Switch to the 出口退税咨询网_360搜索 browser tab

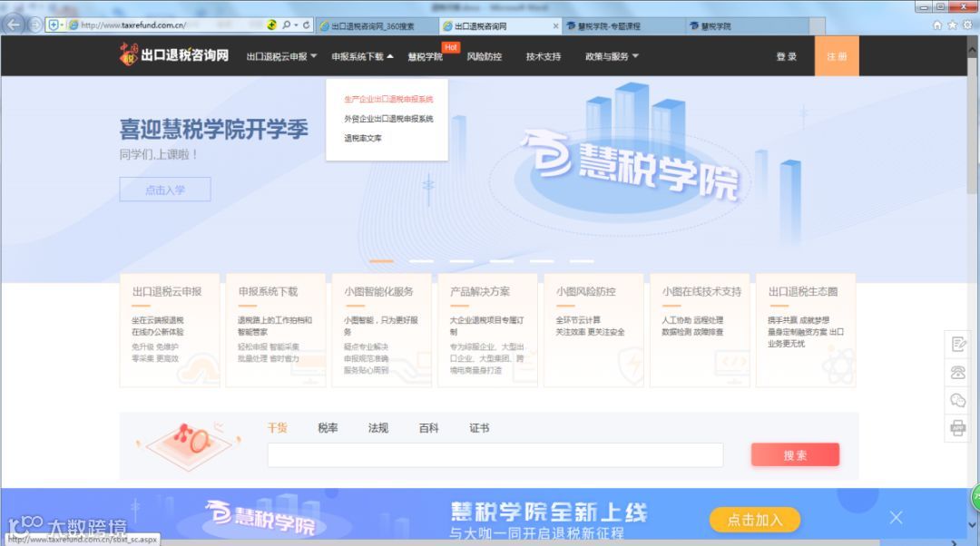click(x=377, y=26)
